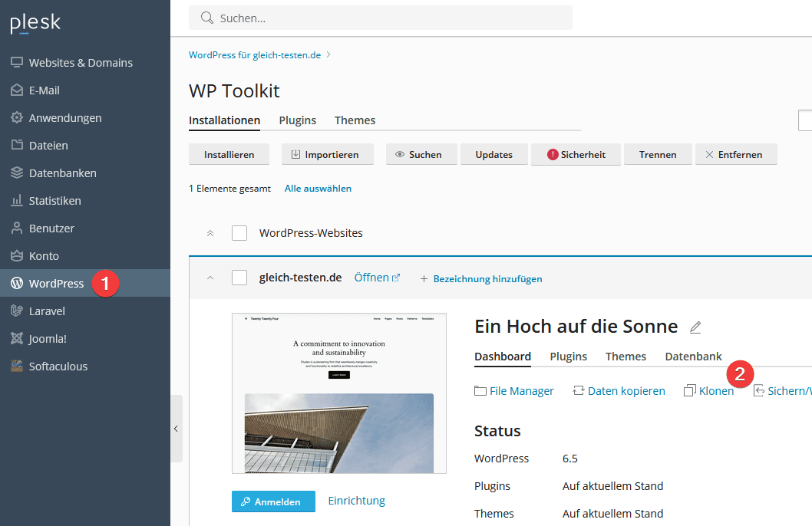The width and height of the screenshot is (812, 526).
Task: Open File Manager folder icon
Action: (x=480, y=391)
